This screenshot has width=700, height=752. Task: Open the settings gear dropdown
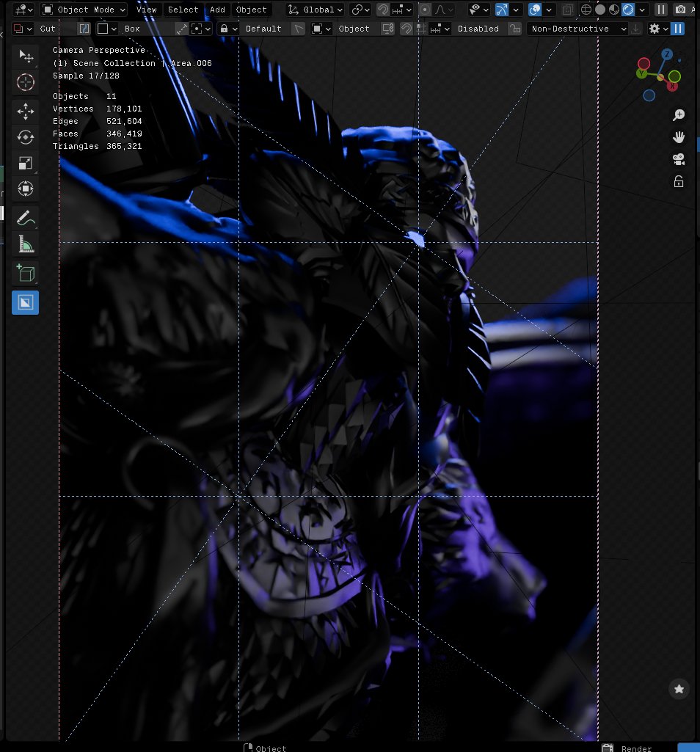(659, 29)
